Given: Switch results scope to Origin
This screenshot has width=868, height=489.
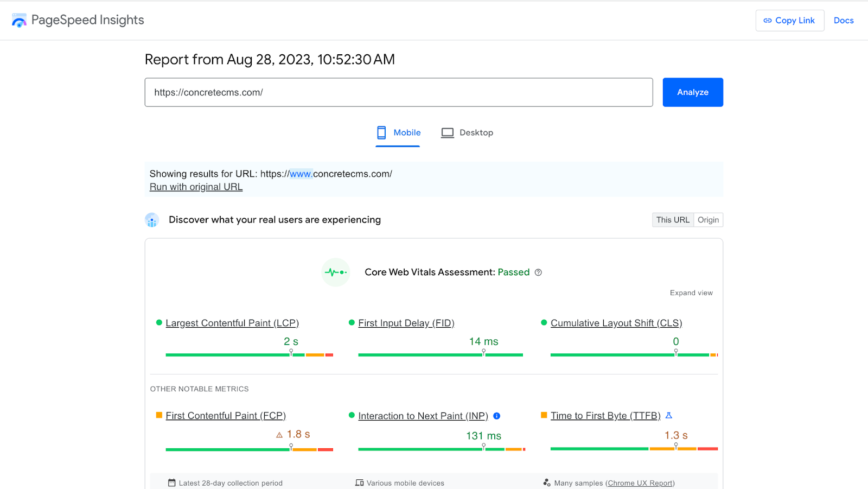Looking at the screenshot, I should coord(708,219).
